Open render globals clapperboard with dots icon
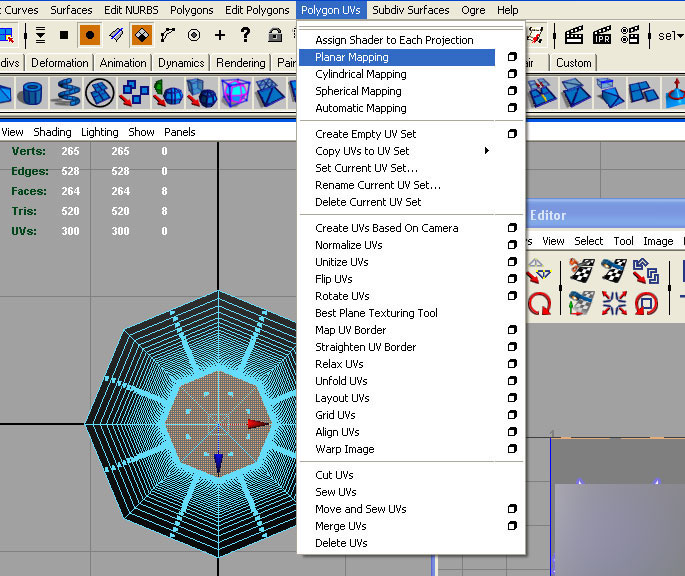This screenshot has width=685, height=576. pyautogui.click(x=630, y=35)
